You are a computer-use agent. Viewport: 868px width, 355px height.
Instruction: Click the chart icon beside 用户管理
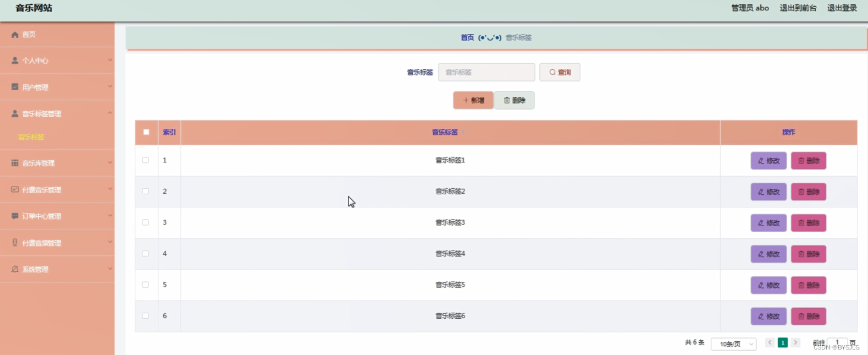click(15, 87)
